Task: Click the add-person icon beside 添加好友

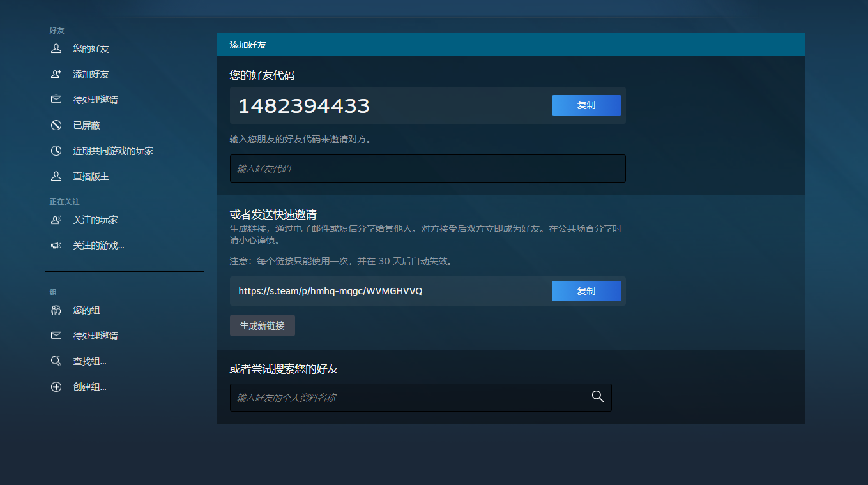Action: [x=56, y=74]
